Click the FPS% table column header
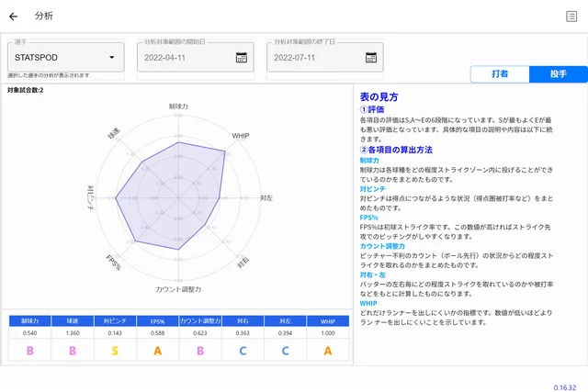 [x=157, y=321]
